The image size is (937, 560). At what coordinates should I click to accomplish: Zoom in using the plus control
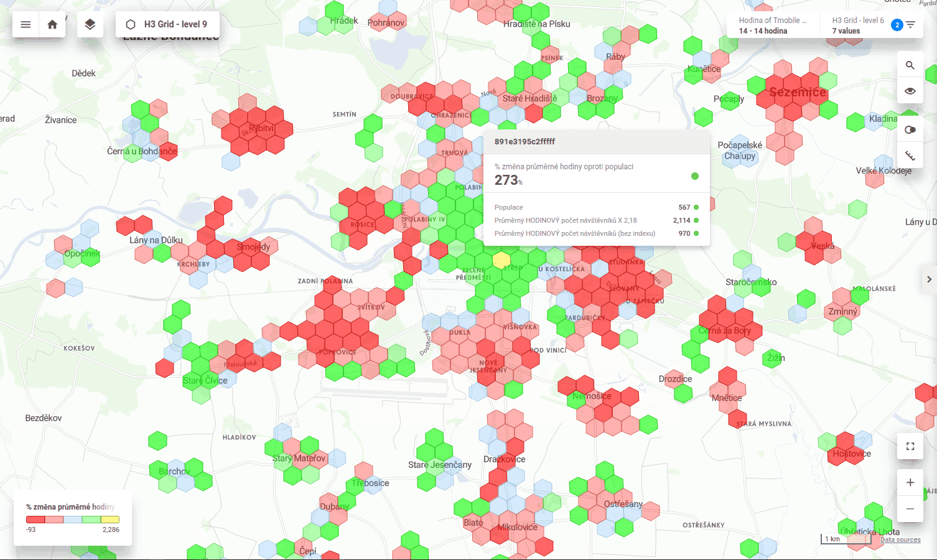(910, 482)
